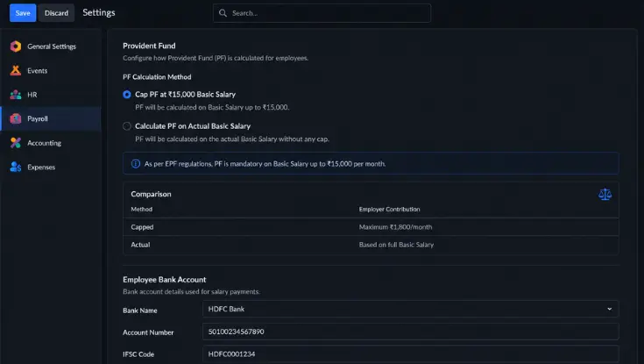Go to Expenses settings
The image size is (644, 364).
point(52,167)
